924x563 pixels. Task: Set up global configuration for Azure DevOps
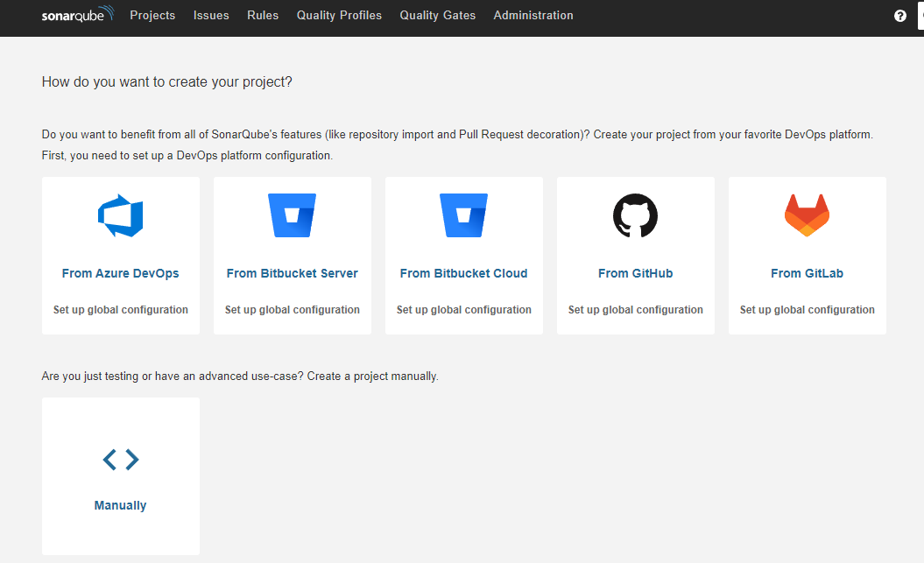(x=121, y=310)
